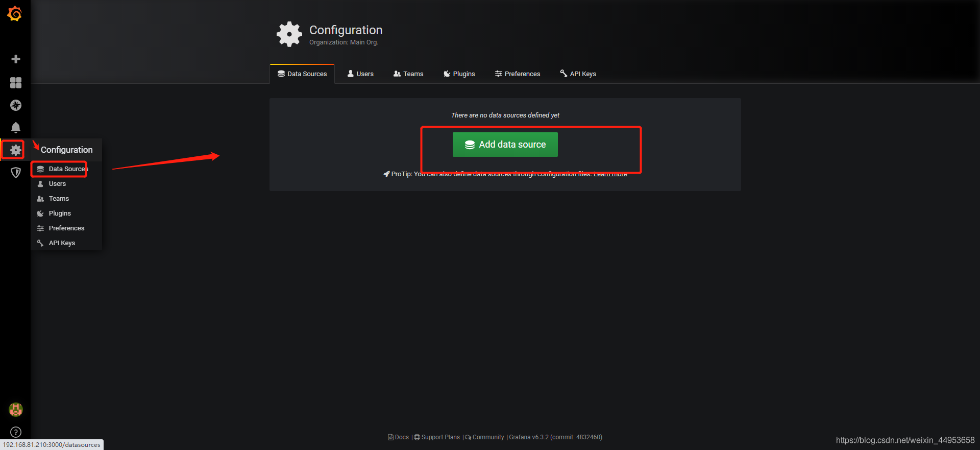Click the Grafana v6.3.2 version text
The image size is (980, 450).
(x=556, y=437)
